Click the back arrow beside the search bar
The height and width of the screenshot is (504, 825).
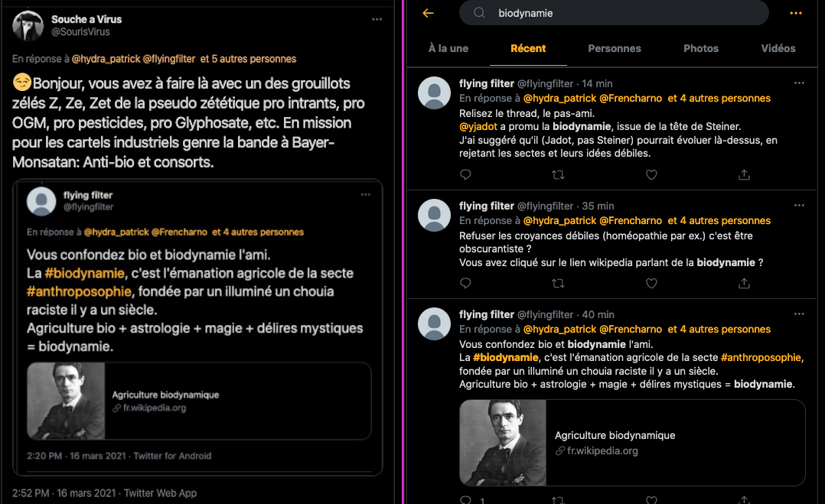(x=428, y=13)
